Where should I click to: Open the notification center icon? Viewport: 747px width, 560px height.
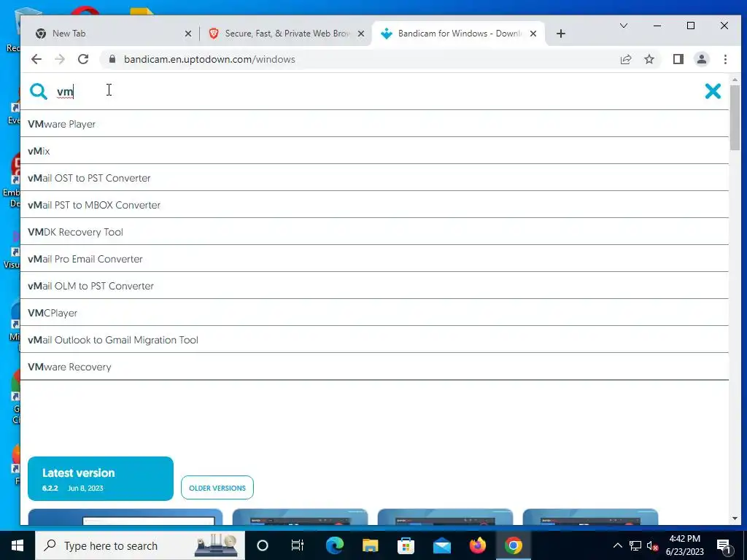tap(724, 546)
